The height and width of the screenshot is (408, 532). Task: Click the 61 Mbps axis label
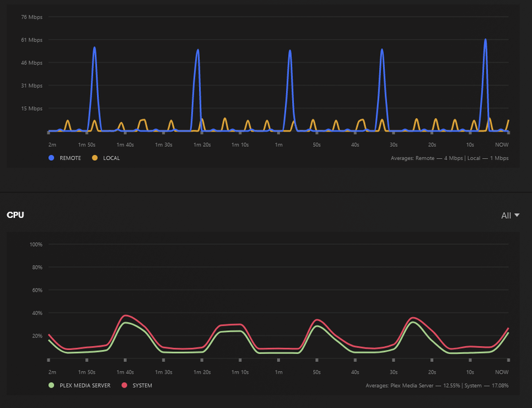(x=32, y=40)
